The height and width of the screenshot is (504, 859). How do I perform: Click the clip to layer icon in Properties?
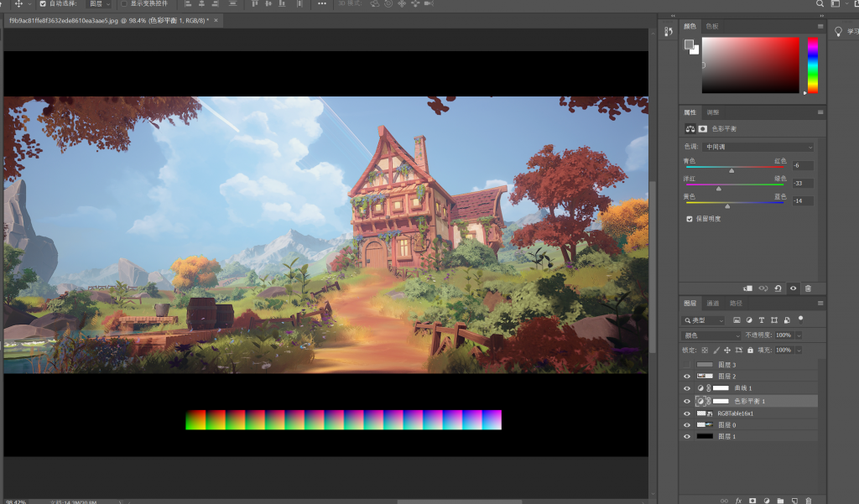747,288
